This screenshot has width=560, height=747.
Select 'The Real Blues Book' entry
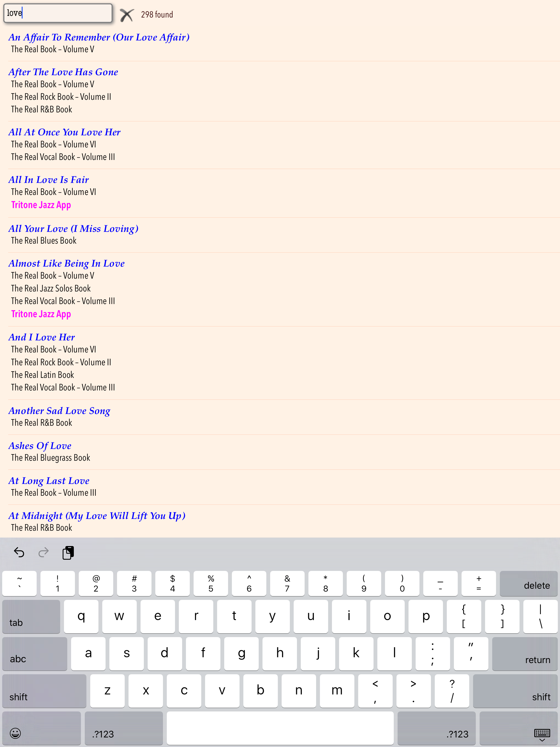pos(43,241)
